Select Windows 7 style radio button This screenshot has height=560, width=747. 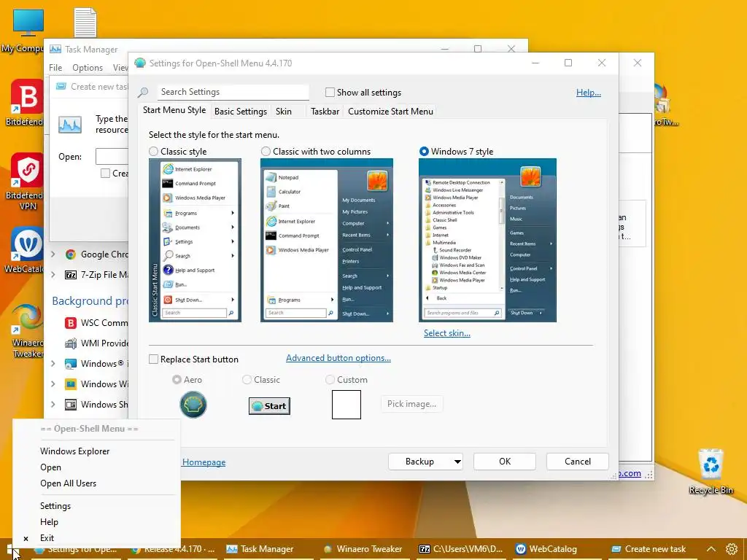(424, 152)
